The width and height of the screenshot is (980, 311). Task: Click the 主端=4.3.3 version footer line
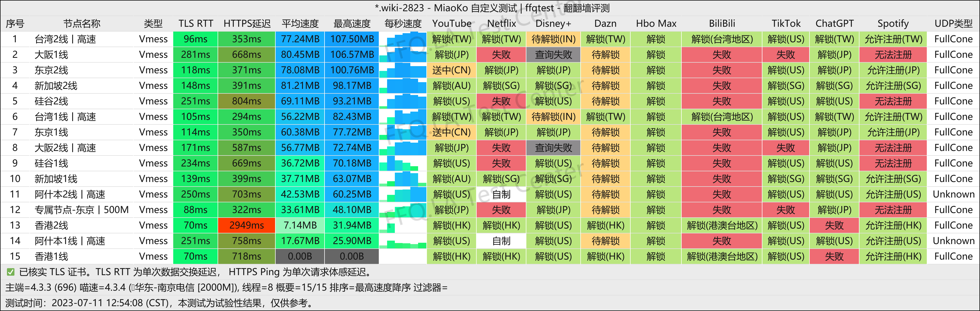click(226, 287)
